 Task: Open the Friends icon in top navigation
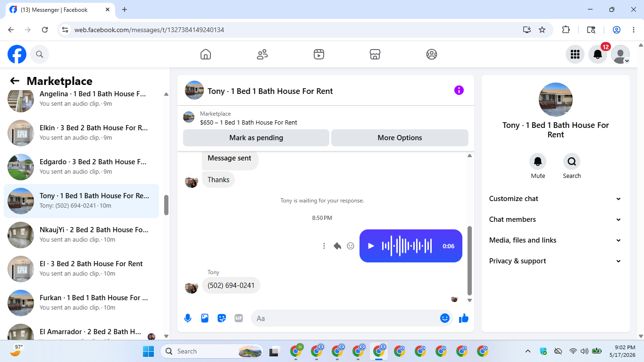click(x=262, y=54)
